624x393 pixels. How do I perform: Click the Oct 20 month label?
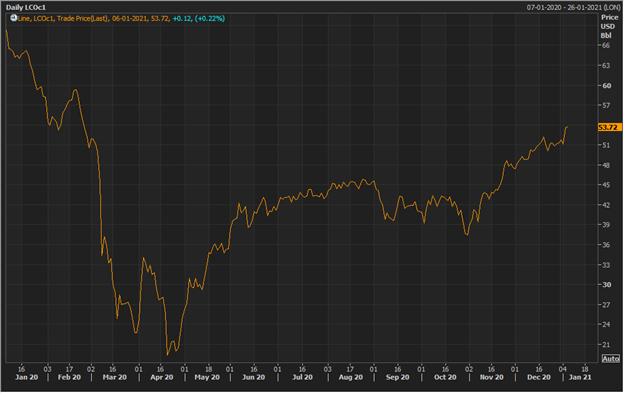tap(445, 377)
